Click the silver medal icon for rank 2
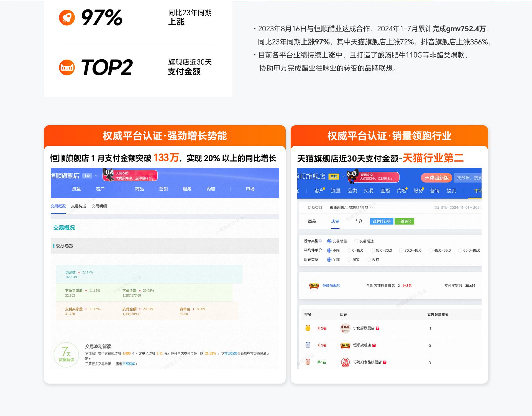The height and width of the screenshot is (416, 532). tap(308, 345)
